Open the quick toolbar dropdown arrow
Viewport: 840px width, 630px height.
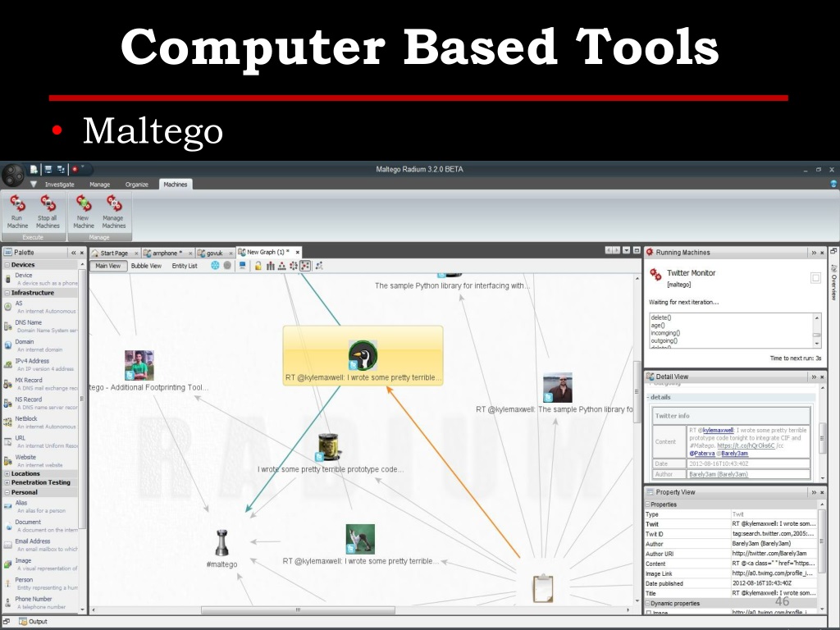point(84,167)
